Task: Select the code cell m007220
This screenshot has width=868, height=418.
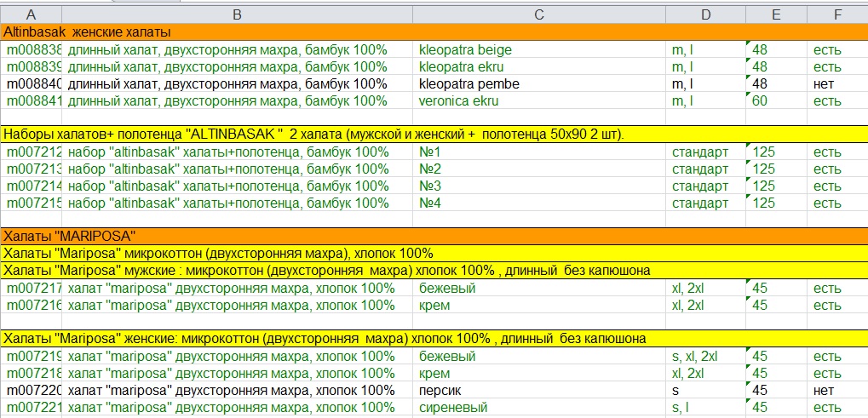Action: click(x=31, y=391)
